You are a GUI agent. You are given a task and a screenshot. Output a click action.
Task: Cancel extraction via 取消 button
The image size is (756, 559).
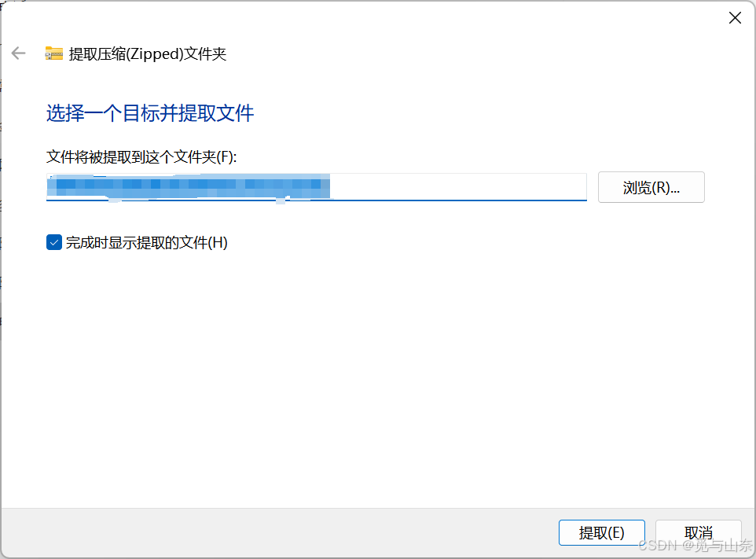click(x=698, y=532)
